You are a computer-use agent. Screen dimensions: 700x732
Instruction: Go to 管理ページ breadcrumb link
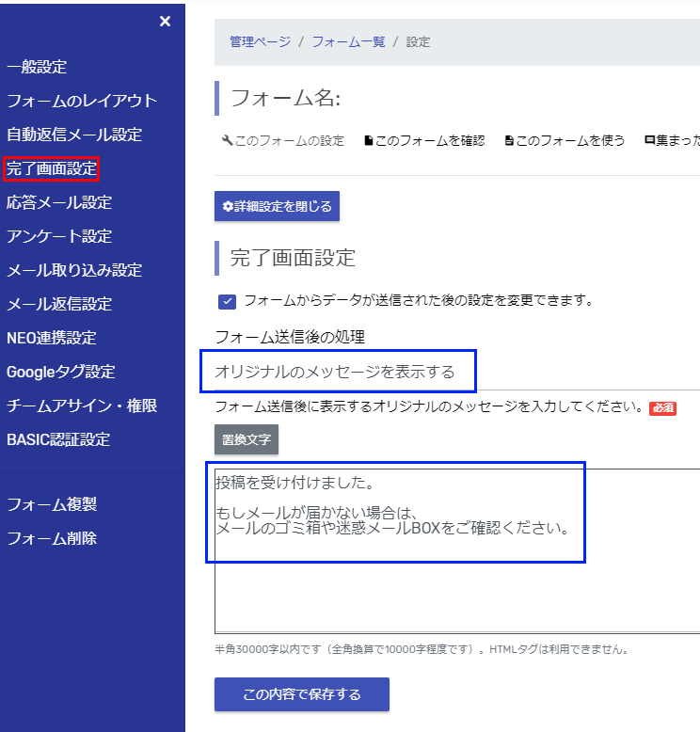click(x=260, y=42)
